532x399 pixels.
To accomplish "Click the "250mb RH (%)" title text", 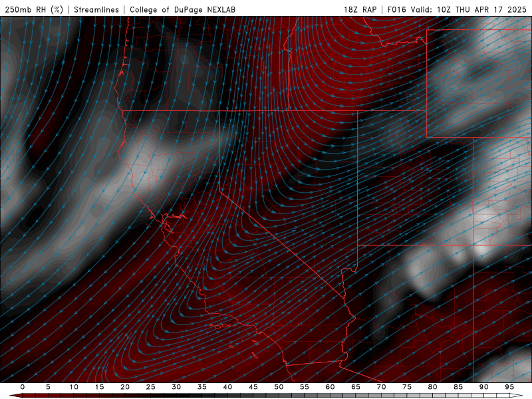I will pyautogui.click(x=34, y=9).
